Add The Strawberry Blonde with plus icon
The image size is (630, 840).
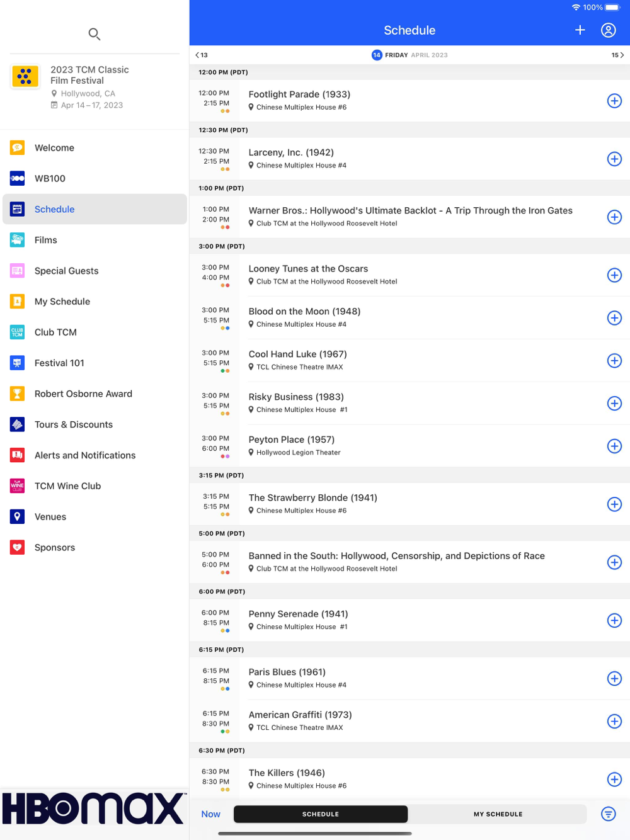614,504
